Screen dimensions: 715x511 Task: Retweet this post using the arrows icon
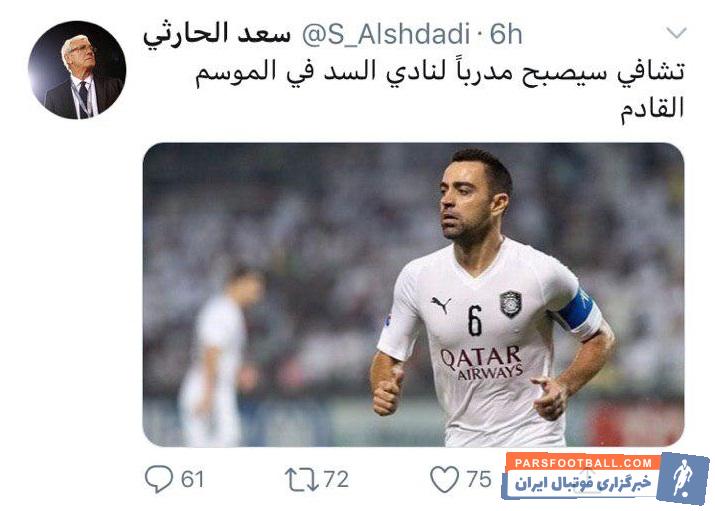pyautogui.click(x=301, y=479)
